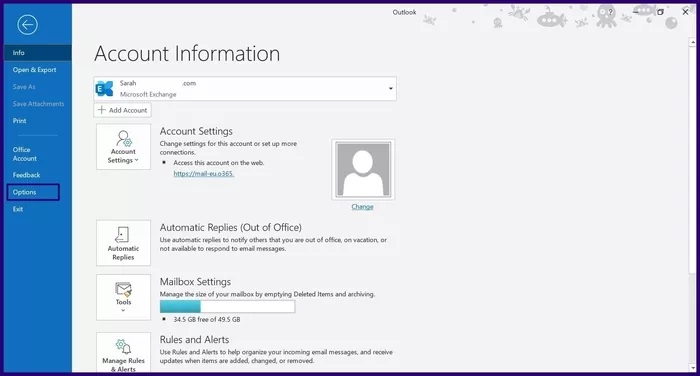
Task: Go back using the circled arrow icon
Action: [27, 25]
